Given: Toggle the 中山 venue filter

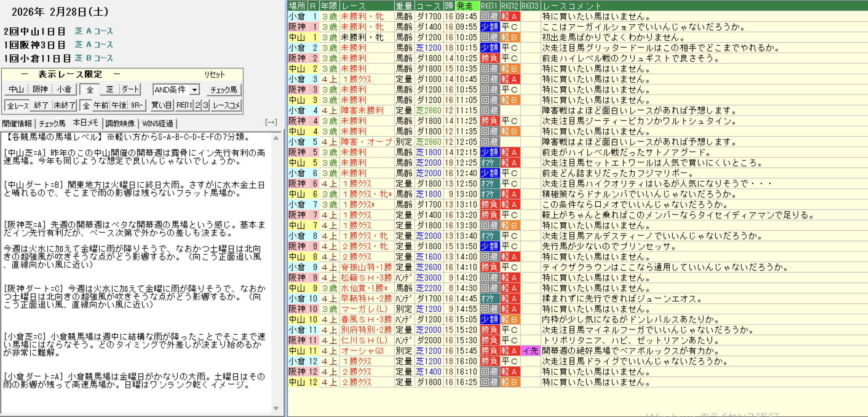Looking at the screenshot, I should (x=16, y=89).
